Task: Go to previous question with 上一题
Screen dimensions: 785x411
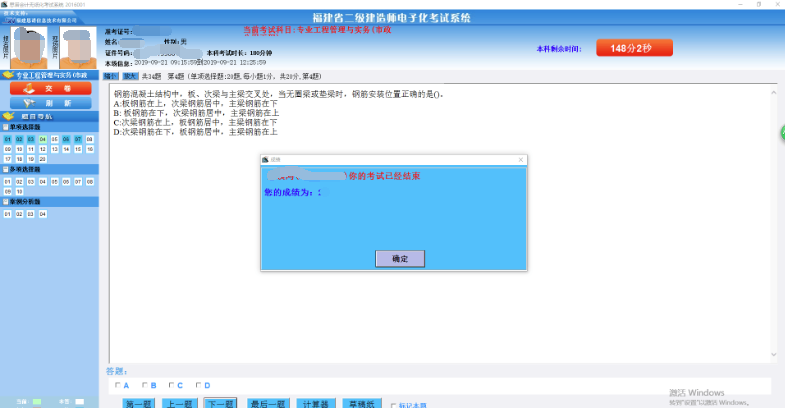Action: point(179,404)
